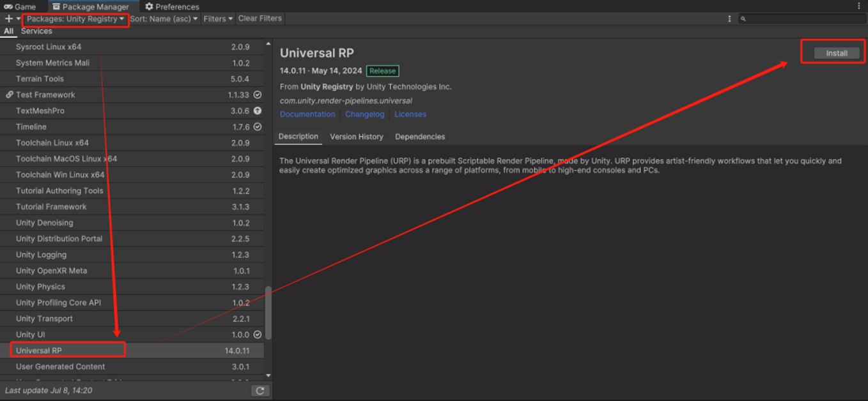The height and width of the screenshot is (401, 868).
Task: Click the Last update Jul 8, 14:20 status text
Action: (49, 390)
